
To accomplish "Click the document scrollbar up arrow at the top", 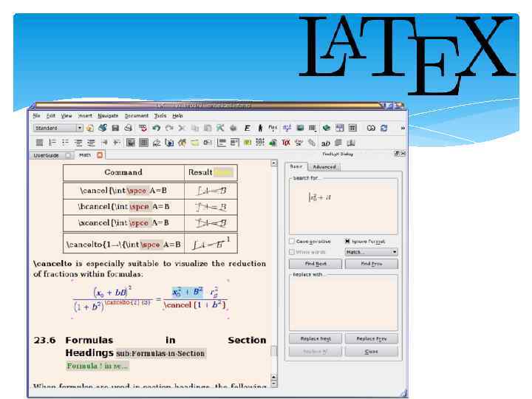I will 274,163.
